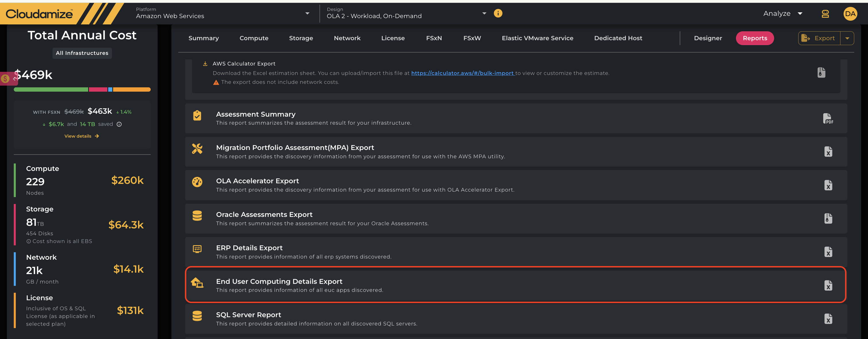Click the OLA Accelerator palette icon
Screen dimensions: 868x339
click(197, 182)
